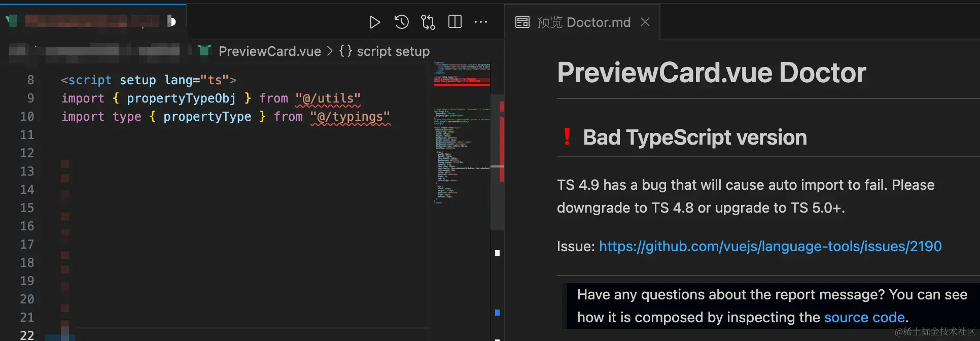980x341 pixels.
Task: Split the editor with the split icon
Action: pos(455,22)
